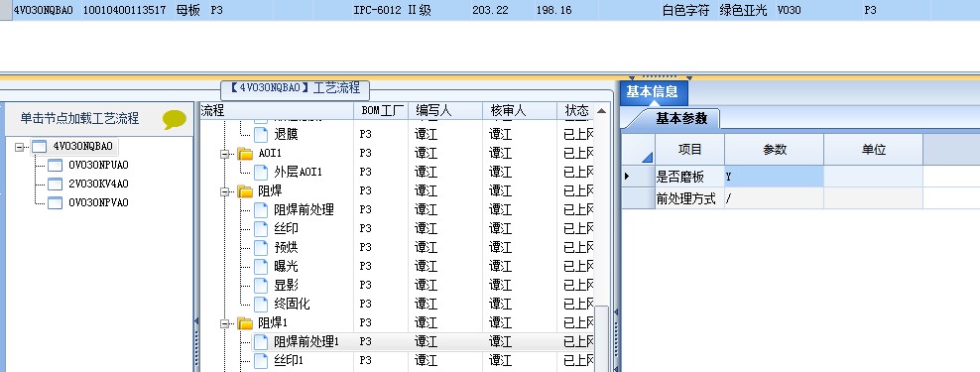Click the document icon for 阻焊前处理
980x372 pixels.
click(x=261, y=209)
